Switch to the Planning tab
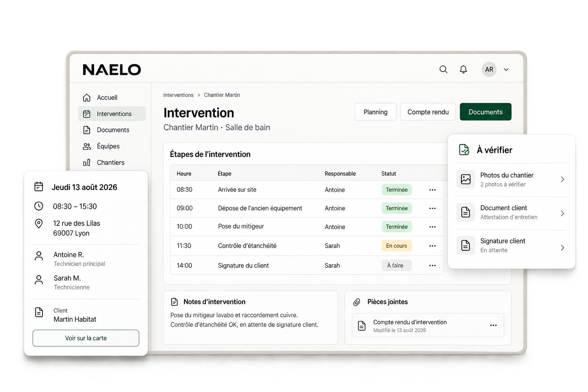588x392 pixels. pos(376,112)
